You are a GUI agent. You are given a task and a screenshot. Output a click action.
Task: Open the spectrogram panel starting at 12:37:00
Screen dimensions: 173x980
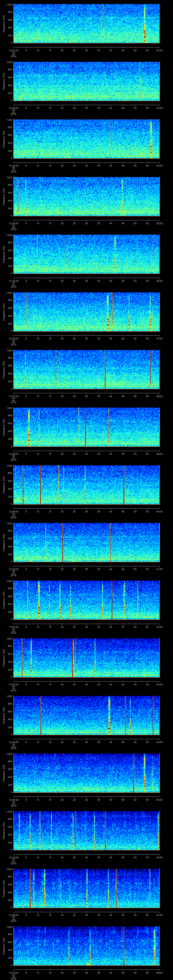(x=87, y=369)
